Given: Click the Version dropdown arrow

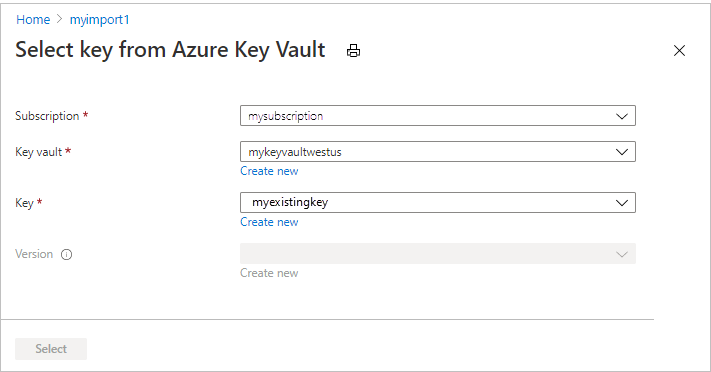Looking at the screenshot, I should 622,254.
